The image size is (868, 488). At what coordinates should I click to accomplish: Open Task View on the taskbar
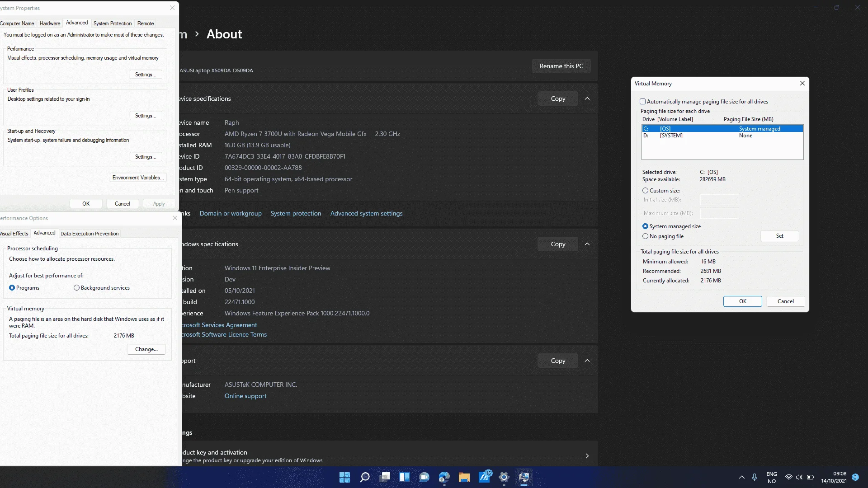click(385, 477)
